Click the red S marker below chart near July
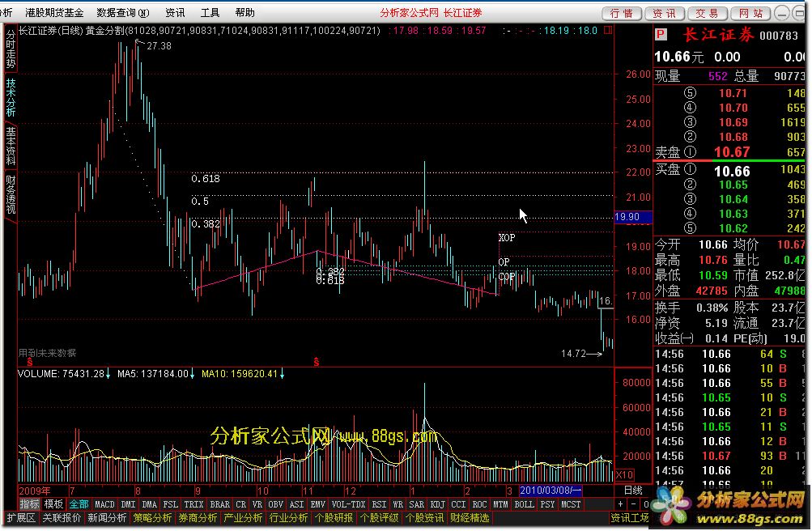This screenshot has height=531, width=812. pyautogui.click(x=30, y=362)
